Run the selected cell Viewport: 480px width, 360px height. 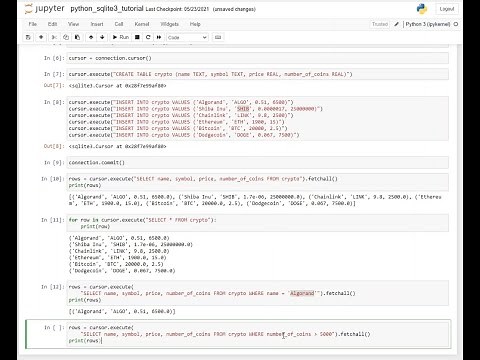pyautogui.click(x=121, y=37)
